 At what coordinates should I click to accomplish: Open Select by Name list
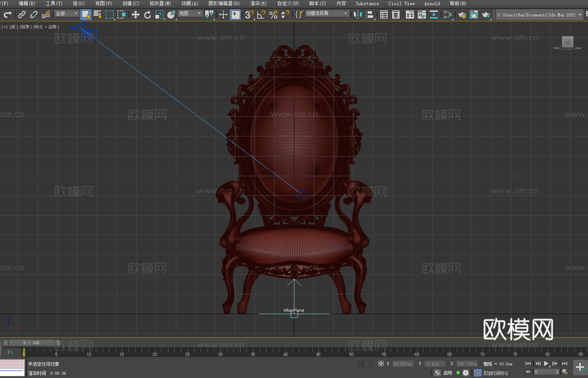(98, 14)
